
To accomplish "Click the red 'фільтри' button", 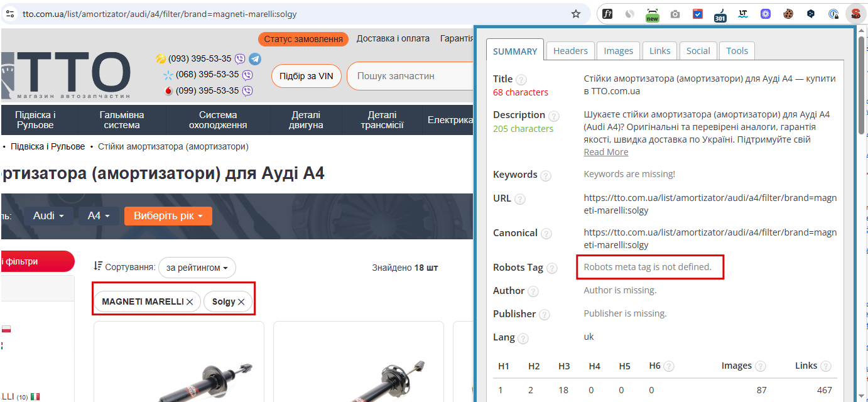I will [36, 261].
